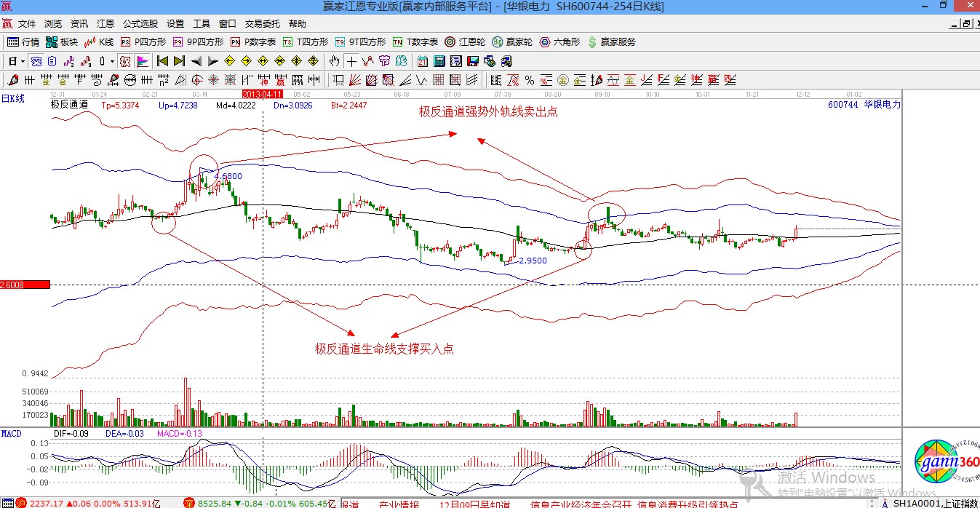Open the 交易委托 menu

[x=263, y=24]
